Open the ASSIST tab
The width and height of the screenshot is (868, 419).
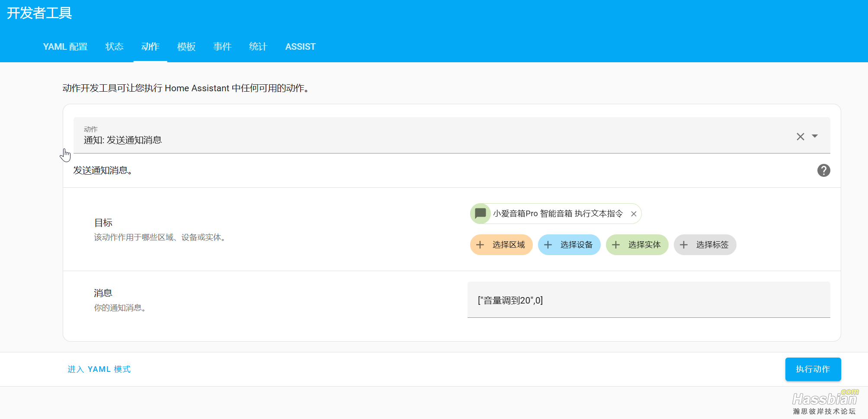pyautogui.click(x=301, y=47)
